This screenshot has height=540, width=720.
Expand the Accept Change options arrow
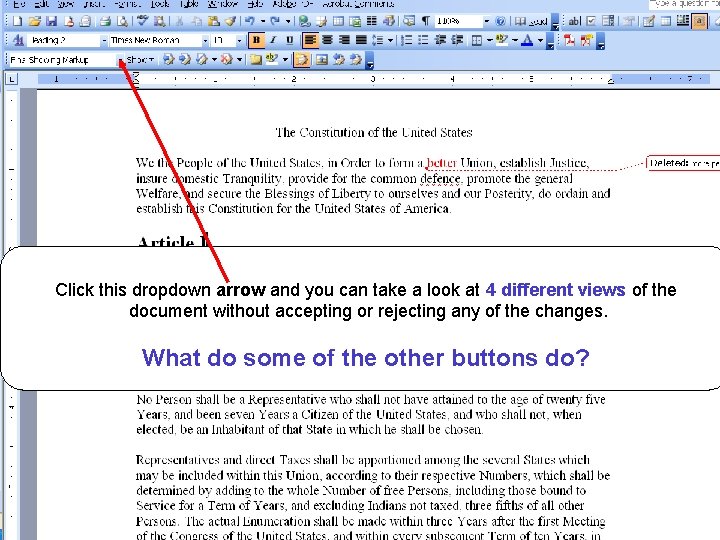(x=214, y=60)
